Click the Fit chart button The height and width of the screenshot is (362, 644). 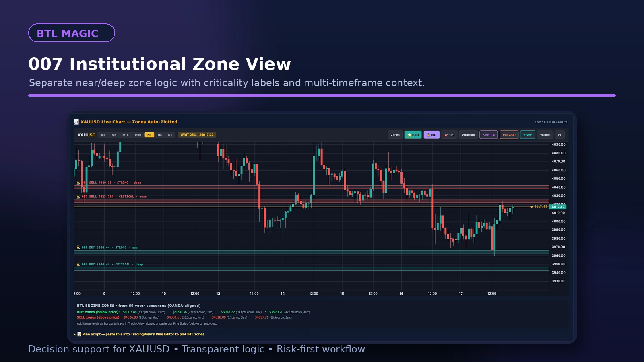point(560,135)
